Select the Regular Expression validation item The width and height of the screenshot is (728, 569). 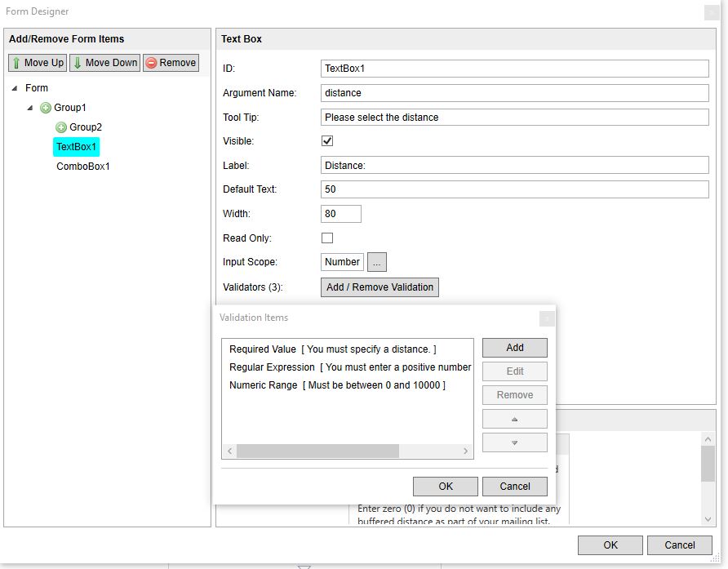coord(351,367)
